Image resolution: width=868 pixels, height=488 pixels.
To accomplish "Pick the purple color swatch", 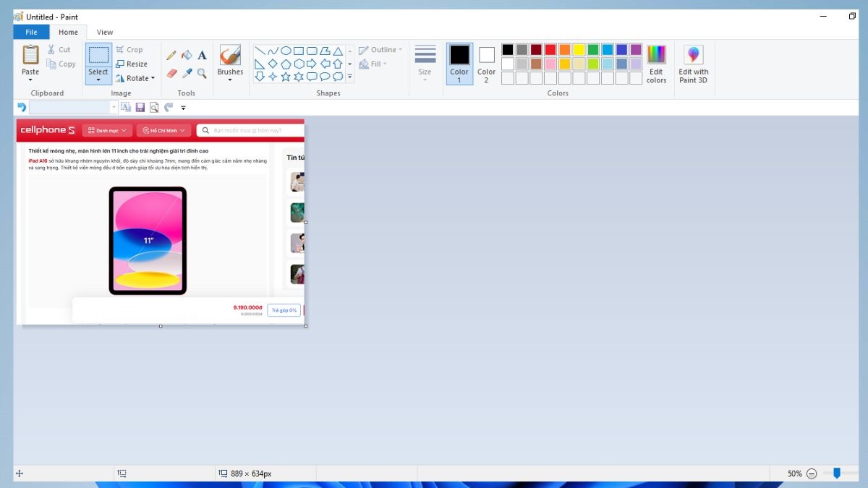I will (x=636, y=50).
